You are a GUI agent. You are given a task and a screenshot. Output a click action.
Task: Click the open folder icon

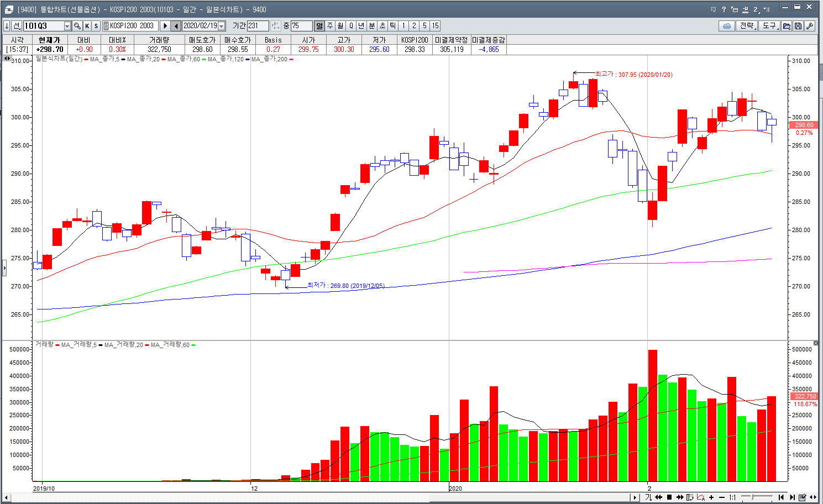[x=787, y=26]
